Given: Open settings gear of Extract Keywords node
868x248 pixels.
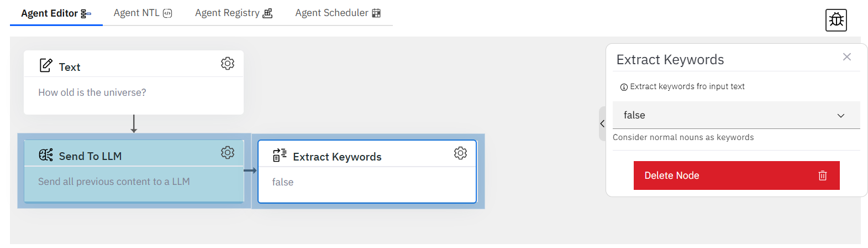Looking at the screenshot, I should tap(460, 153).
